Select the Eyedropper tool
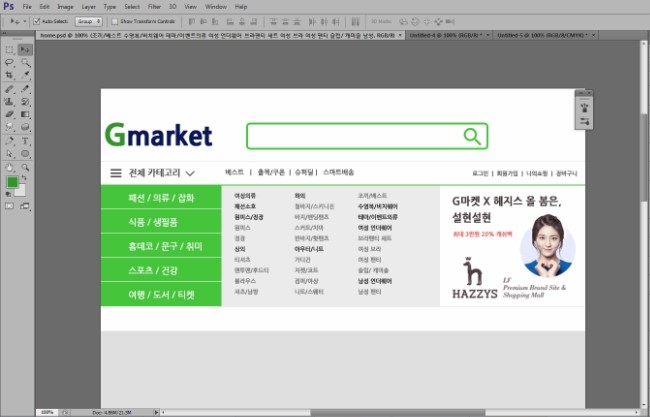Viewport: 650px width, 417px height. [25, 75]
